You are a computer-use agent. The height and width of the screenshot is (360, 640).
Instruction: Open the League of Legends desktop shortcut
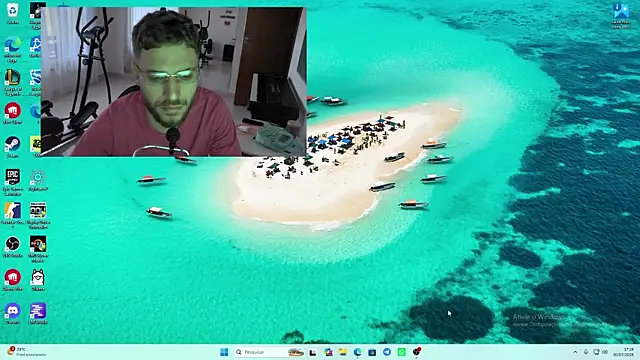click(x=13, y=82)
